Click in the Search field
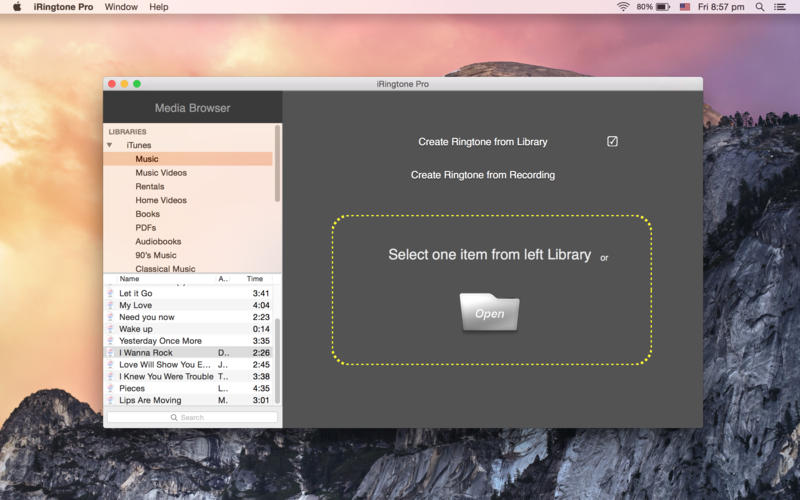Viewport: 800px width, 500px height. click(x=192, y=417)
